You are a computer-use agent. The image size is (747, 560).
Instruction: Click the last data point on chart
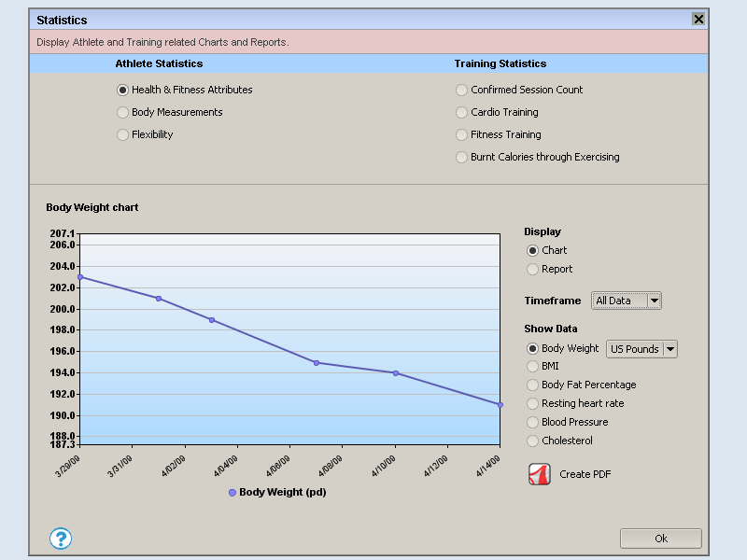point(500,405)
